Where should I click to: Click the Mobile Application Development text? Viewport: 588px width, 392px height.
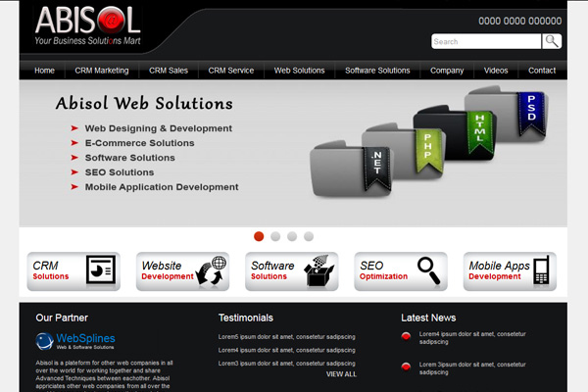pos(162,187)
